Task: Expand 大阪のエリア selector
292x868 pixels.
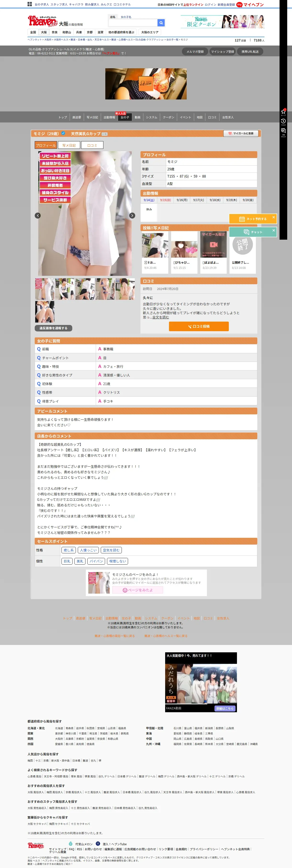Action: pos(150,32)
